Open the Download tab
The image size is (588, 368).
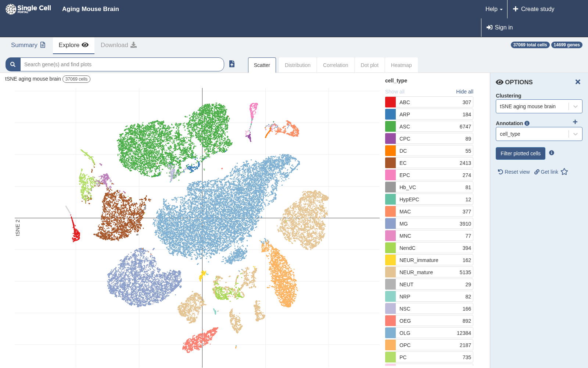tap(119, 45)
